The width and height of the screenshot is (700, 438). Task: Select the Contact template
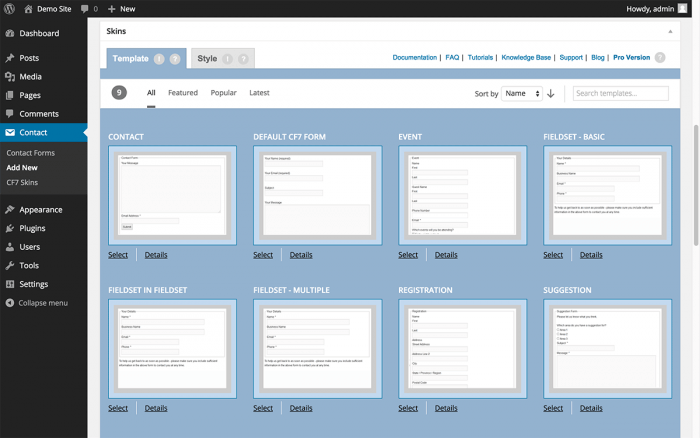(x=118, y=255)
